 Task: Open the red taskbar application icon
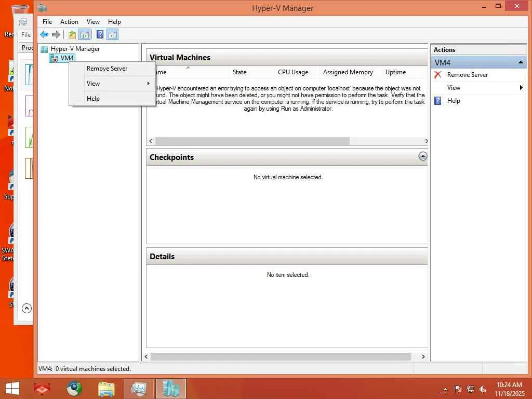click(42, 389)
